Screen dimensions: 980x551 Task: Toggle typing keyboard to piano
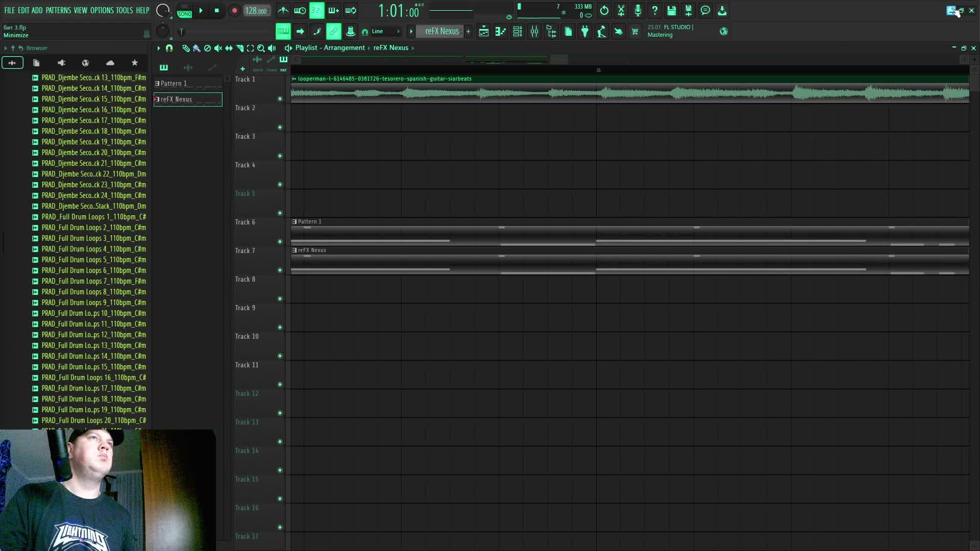pos(283,32)
